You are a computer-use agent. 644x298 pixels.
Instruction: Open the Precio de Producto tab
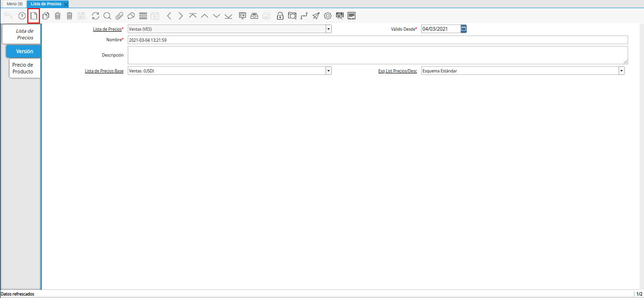[23, 68]
